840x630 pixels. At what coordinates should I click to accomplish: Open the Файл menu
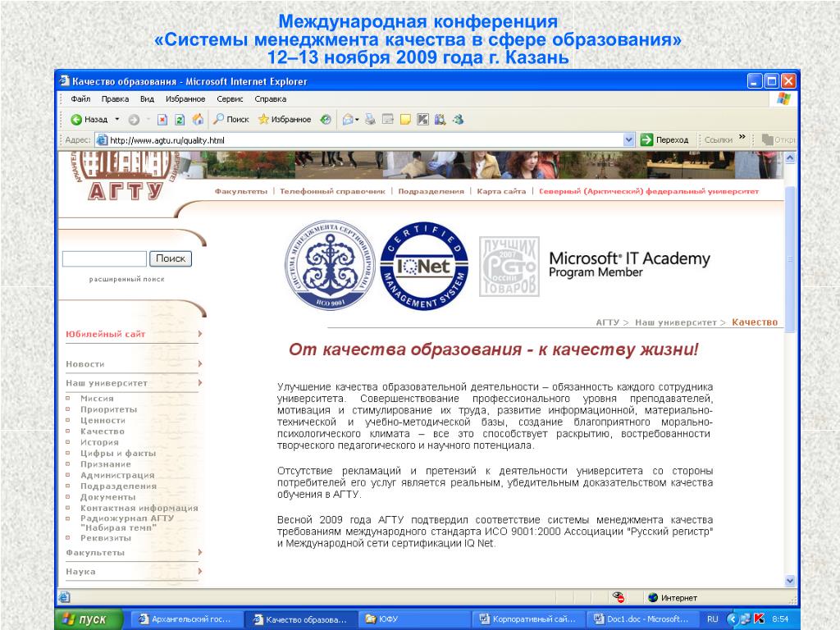(80, 99)
